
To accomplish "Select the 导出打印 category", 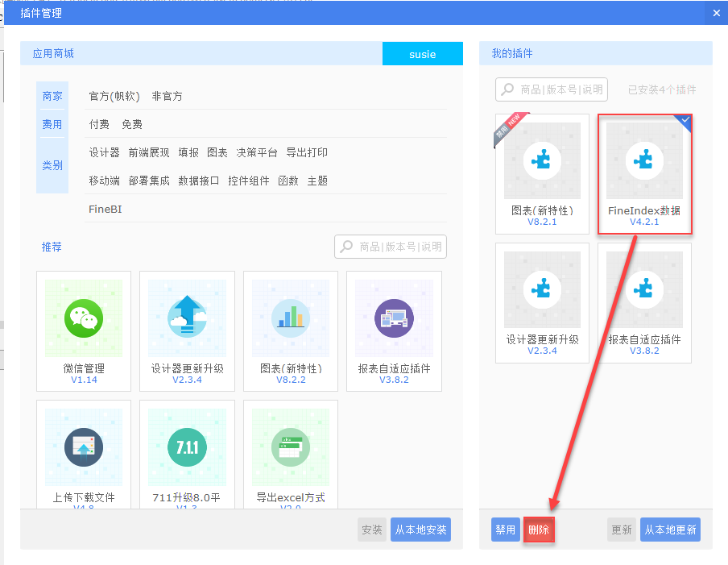I will pyautogui.click(x=307, y=152).
